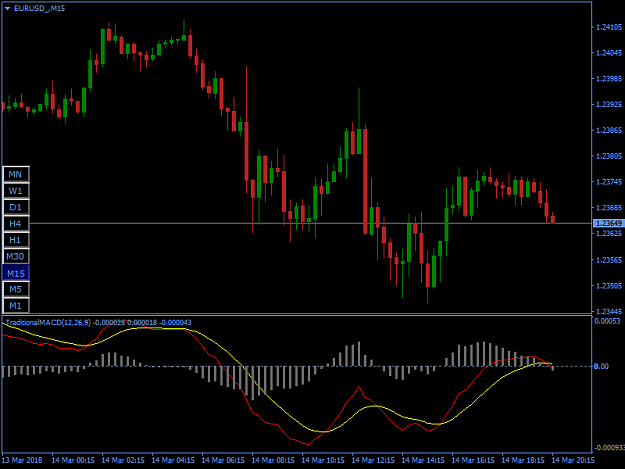
Task: Click the 14 Mar 04:15 time label
Action: click(x=173, y=460)
